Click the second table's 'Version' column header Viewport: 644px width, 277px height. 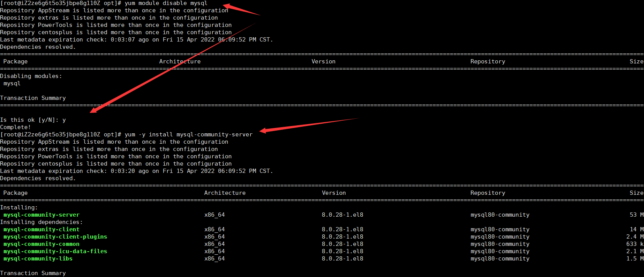(334, 193)
